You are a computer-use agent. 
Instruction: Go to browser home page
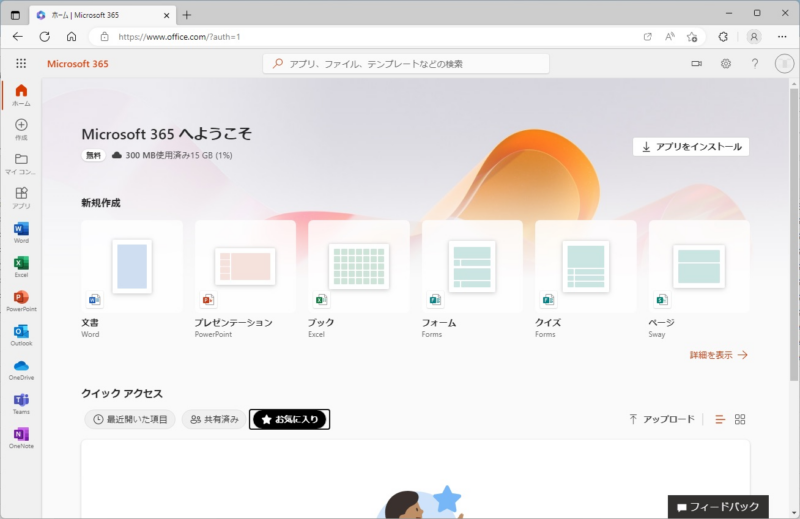pos(71,37)
